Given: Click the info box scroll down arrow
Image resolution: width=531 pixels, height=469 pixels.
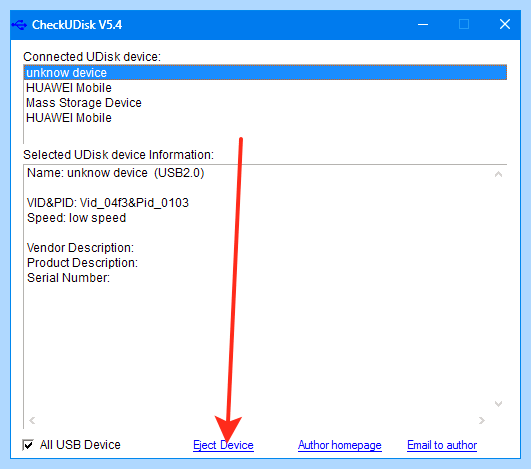Looking at the screenshot, I should [x=498, y=404].
